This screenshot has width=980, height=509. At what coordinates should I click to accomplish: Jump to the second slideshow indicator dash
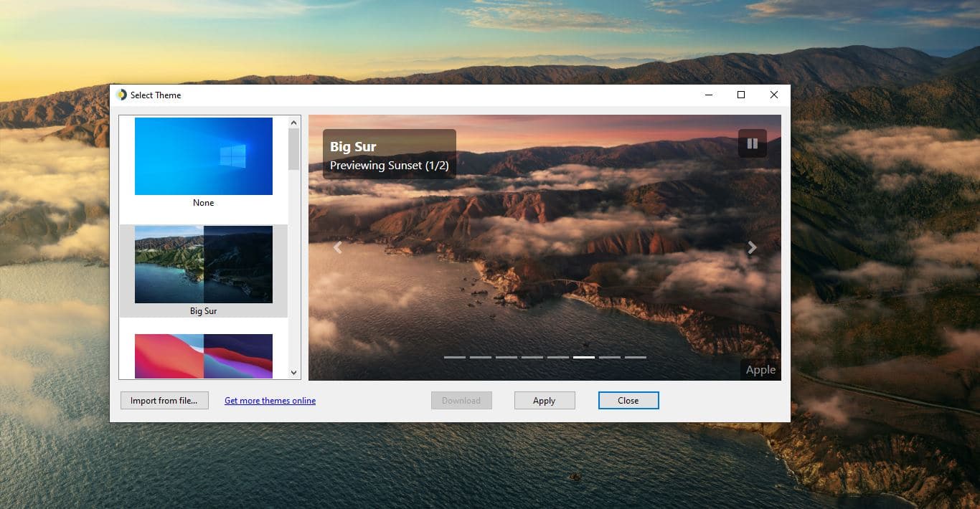click(481, 357)
